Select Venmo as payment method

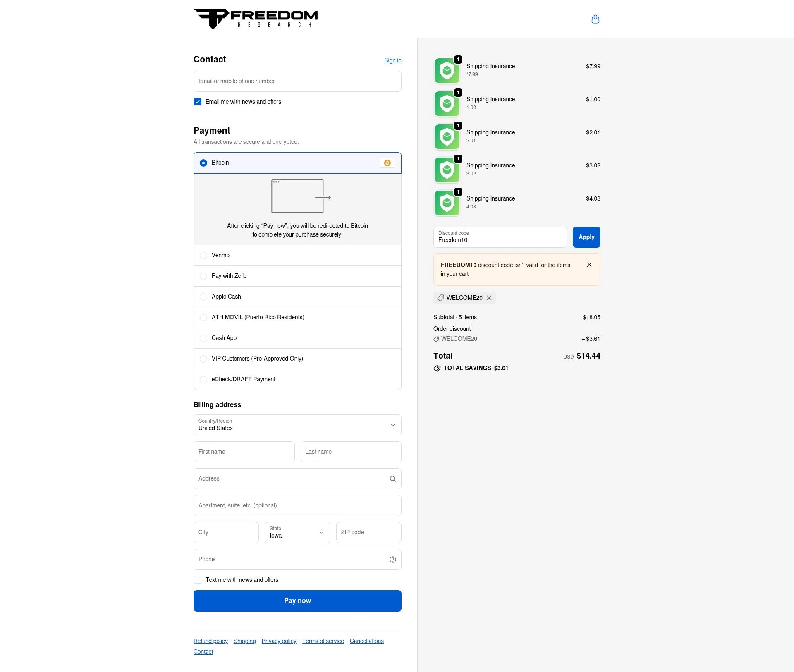203,256
